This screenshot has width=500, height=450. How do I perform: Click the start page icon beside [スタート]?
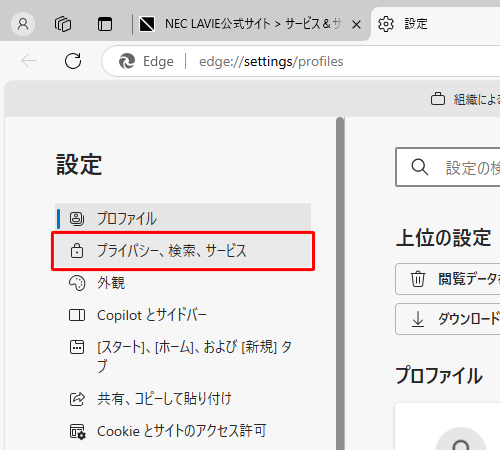(x=77, y=347)
